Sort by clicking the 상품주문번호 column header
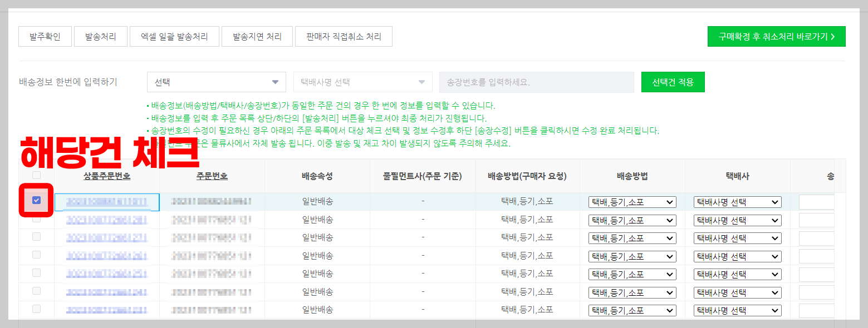 click(107, 175)
